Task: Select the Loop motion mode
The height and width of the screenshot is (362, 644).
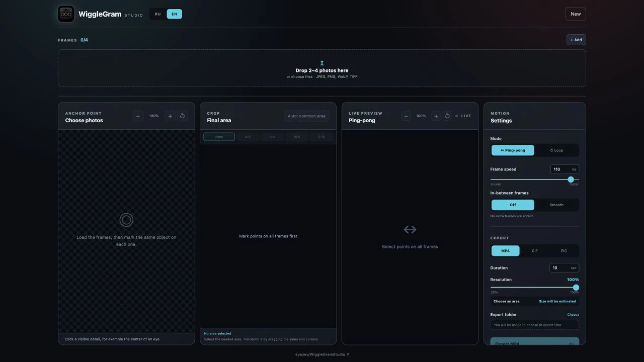Action: tap(556, 150)
